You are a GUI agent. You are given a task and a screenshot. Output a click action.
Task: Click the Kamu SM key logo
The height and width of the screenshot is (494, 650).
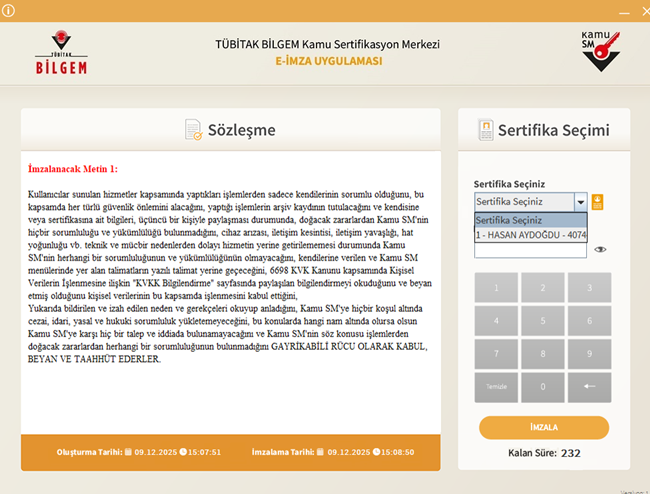pos(601,51)
